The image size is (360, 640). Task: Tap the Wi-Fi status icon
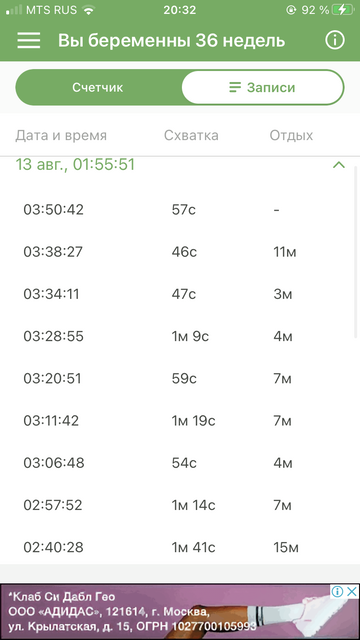pos(88,10)
